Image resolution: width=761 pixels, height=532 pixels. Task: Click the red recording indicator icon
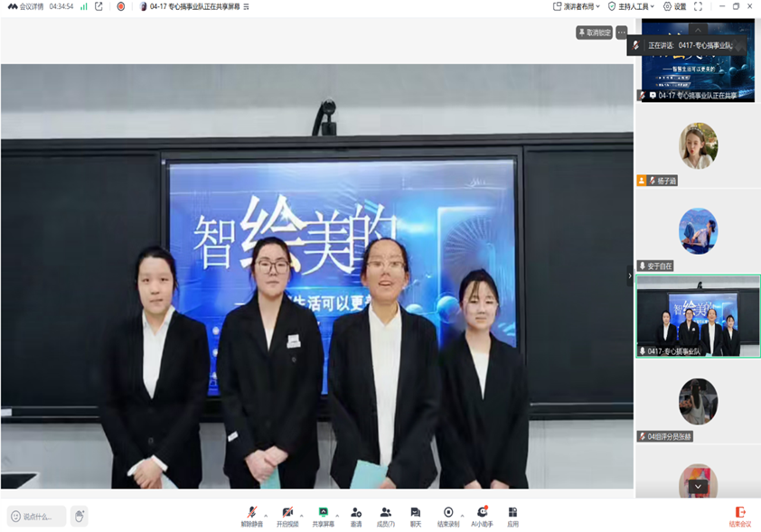pyautogui.click(x=121, y=6)
